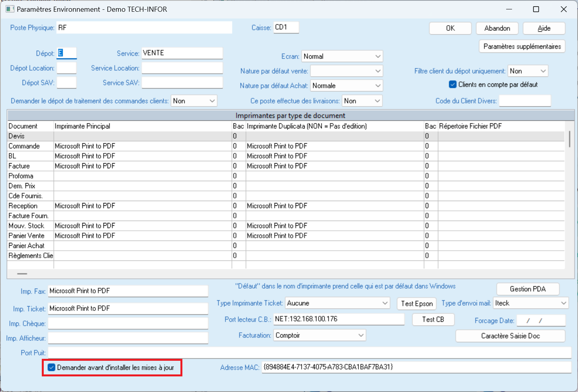Click the Port lecteur C.B. input field

[x=338, y=319]
